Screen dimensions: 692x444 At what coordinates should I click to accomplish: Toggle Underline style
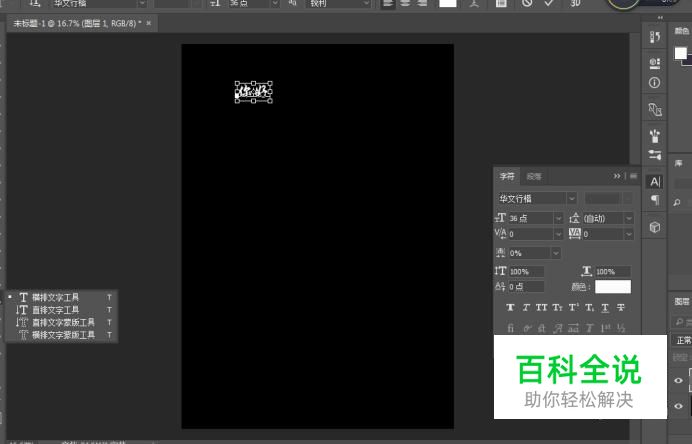pyautogui.click(x=605, y=308)
